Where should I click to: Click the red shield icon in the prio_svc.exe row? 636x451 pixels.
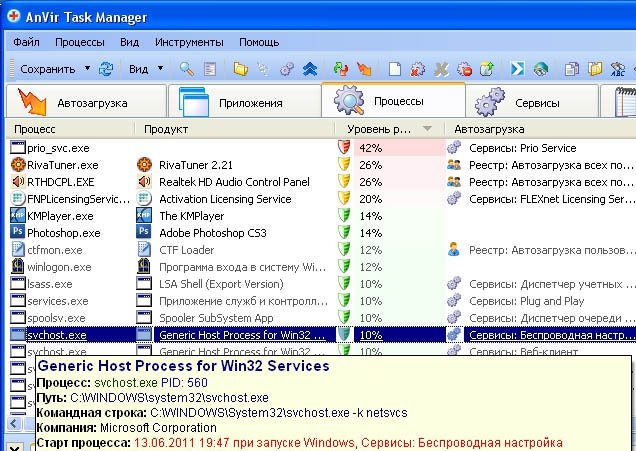344,148
